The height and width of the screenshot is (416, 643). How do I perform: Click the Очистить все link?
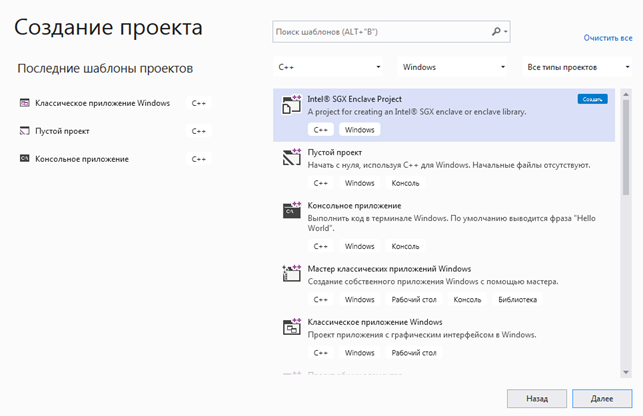pos(608,38)
